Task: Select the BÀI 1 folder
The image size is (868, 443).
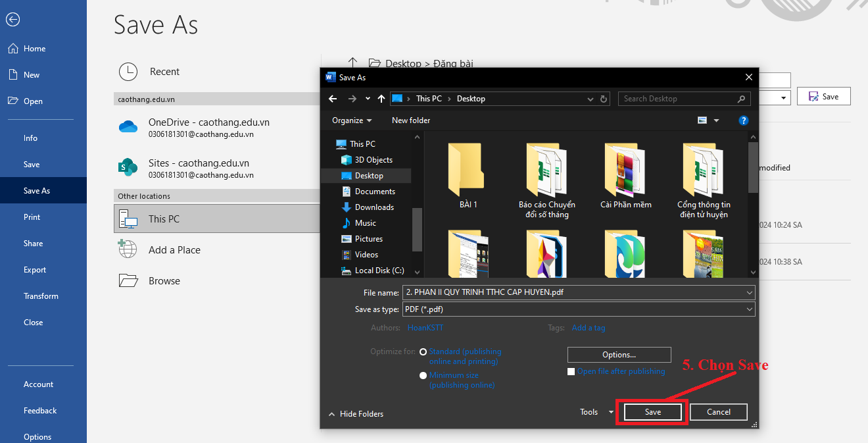Action: click(468, 176)
